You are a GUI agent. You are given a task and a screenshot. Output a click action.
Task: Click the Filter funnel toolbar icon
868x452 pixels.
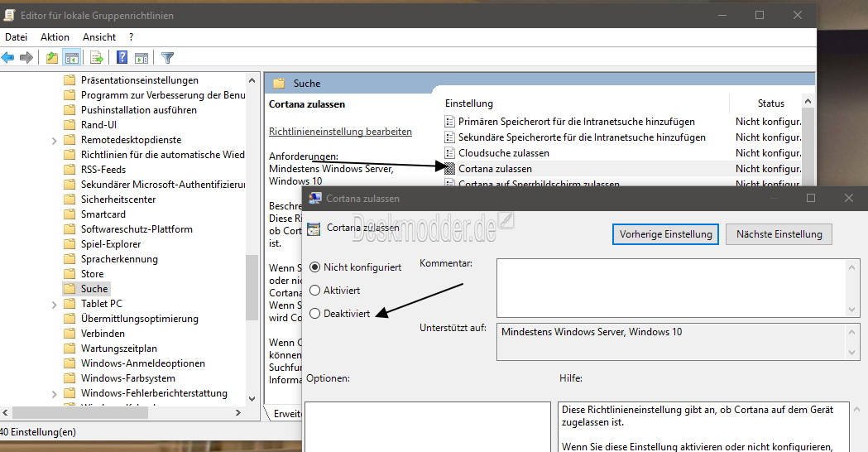pyautogui.click(x=167, y=58)
